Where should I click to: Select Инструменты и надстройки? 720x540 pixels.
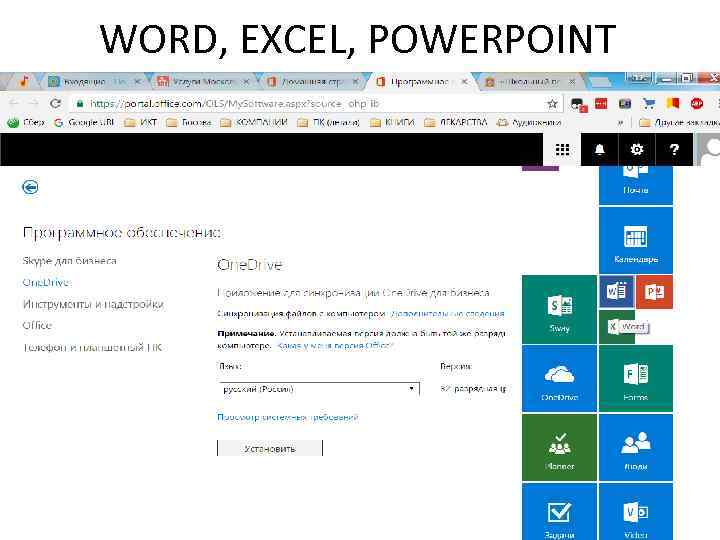tap(93, 304)
